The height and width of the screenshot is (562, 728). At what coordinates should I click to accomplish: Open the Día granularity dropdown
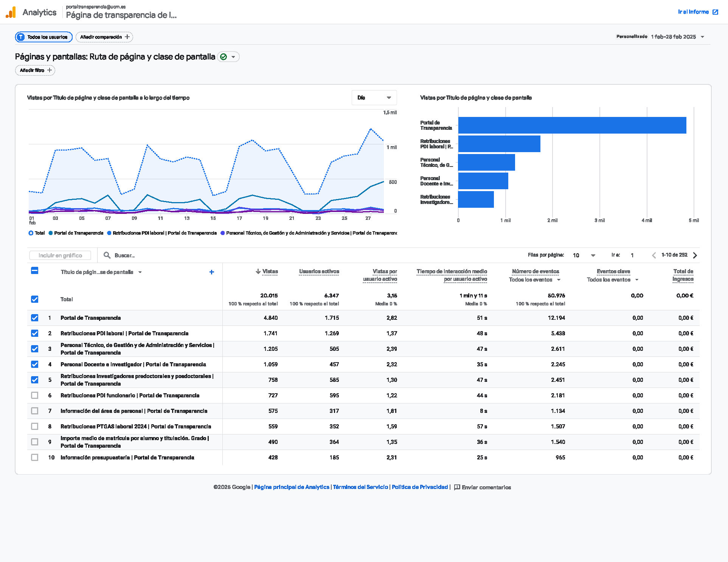coord(374,98)
